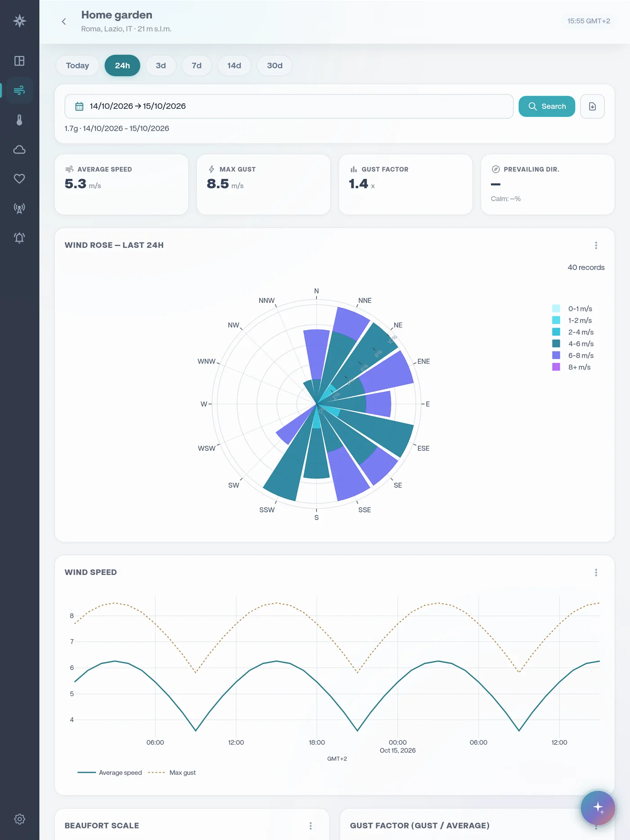
Task: Select the 14d range tab
Action: [234, 66]
